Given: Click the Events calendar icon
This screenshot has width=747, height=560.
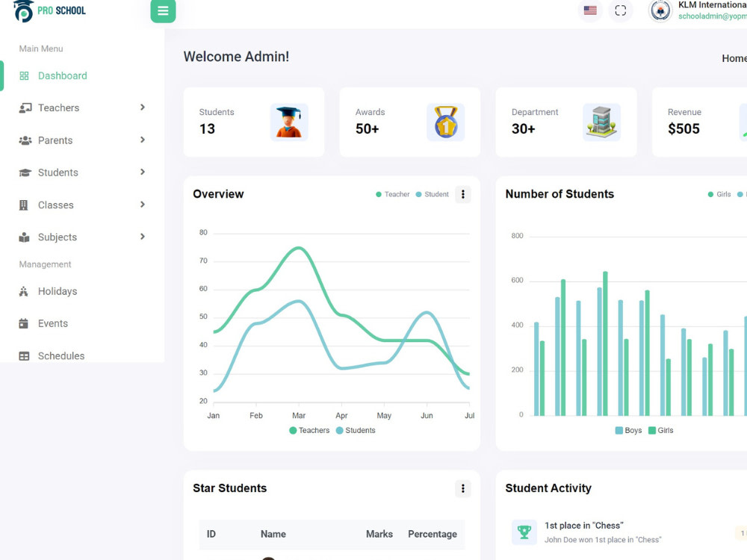Looking at the screenshot, I should coord(23,324).
